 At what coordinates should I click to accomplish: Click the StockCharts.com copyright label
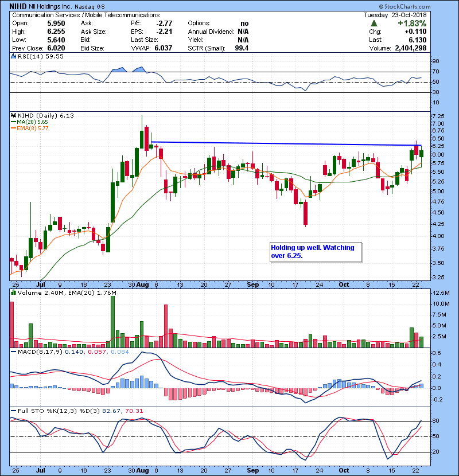coord(404,6)
